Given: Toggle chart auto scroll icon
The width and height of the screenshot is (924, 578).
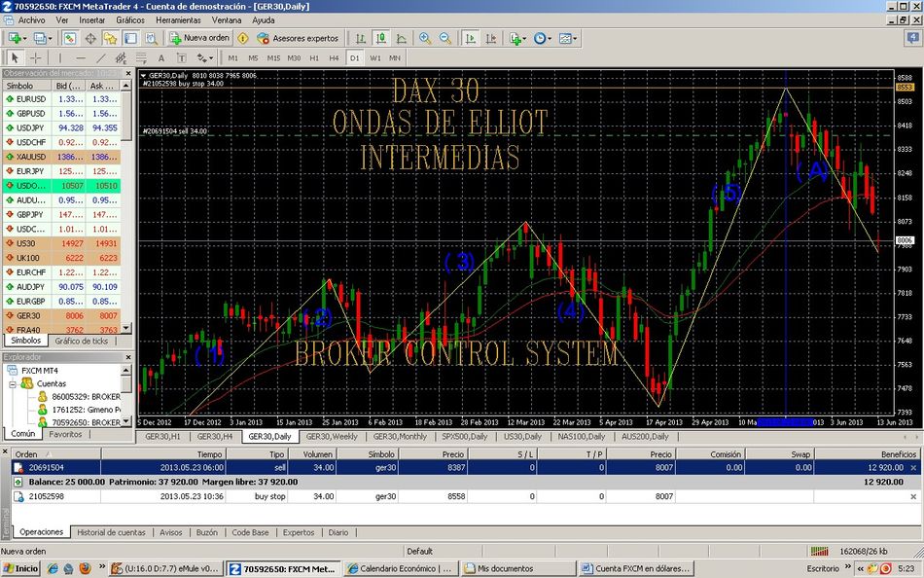Looking at the screenshot, I should tap(470, 38).
